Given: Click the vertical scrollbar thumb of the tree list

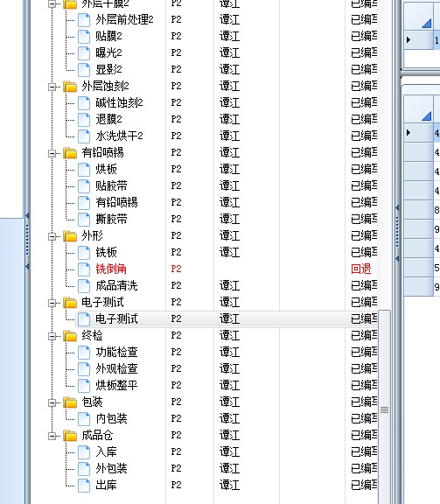Looking at the screenshot, I should pos(384,409).
